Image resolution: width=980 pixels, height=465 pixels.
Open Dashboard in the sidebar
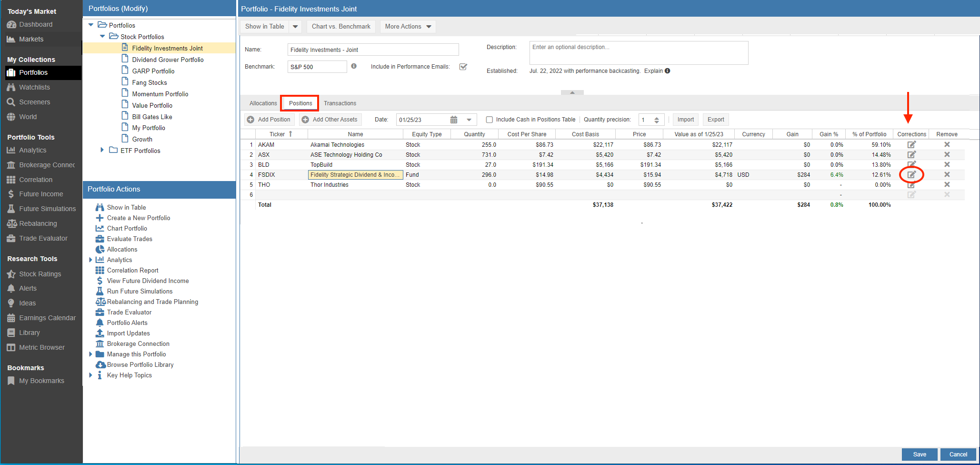point(36,24)
